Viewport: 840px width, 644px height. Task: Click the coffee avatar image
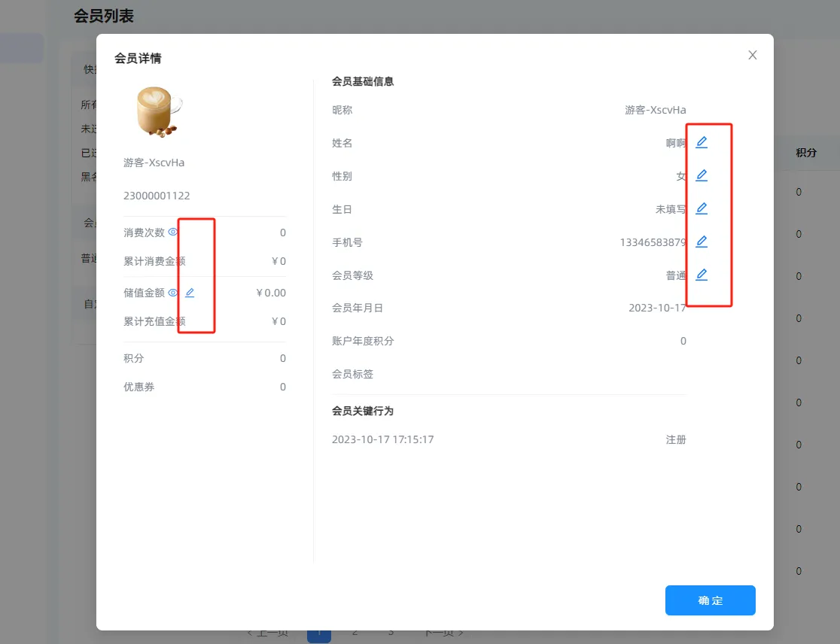159,111
